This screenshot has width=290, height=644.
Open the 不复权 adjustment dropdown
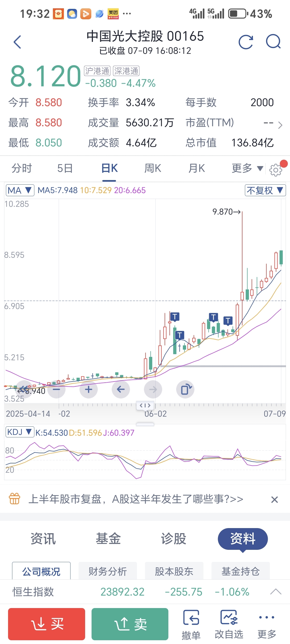265,190
